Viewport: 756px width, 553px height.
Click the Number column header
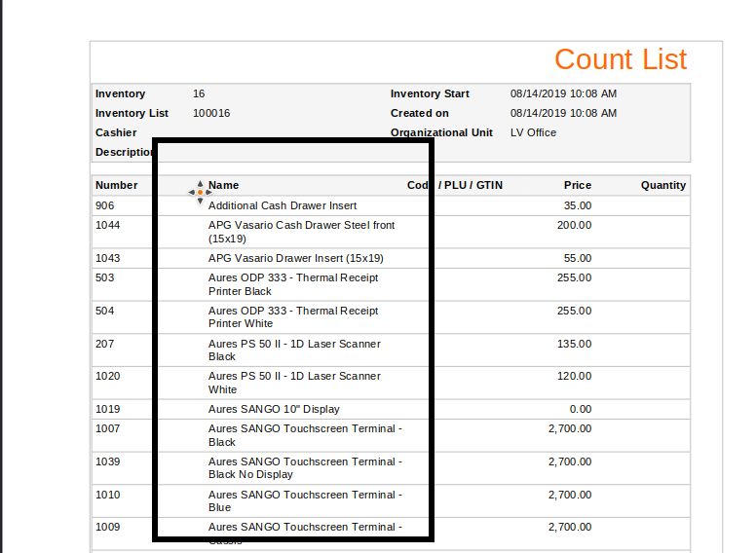tap(116, 185)
